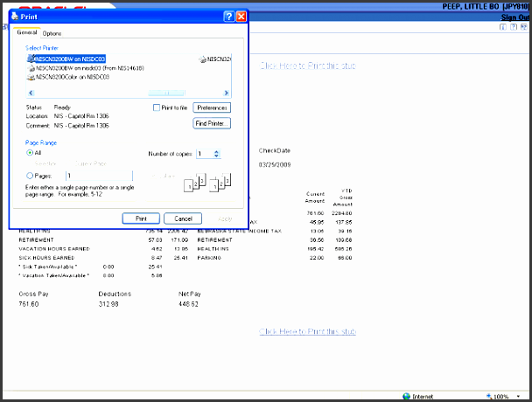Select printer NISCN3200BW from NIS14618
This screenshot has height=402, width=532.
[x=86, y=68]
